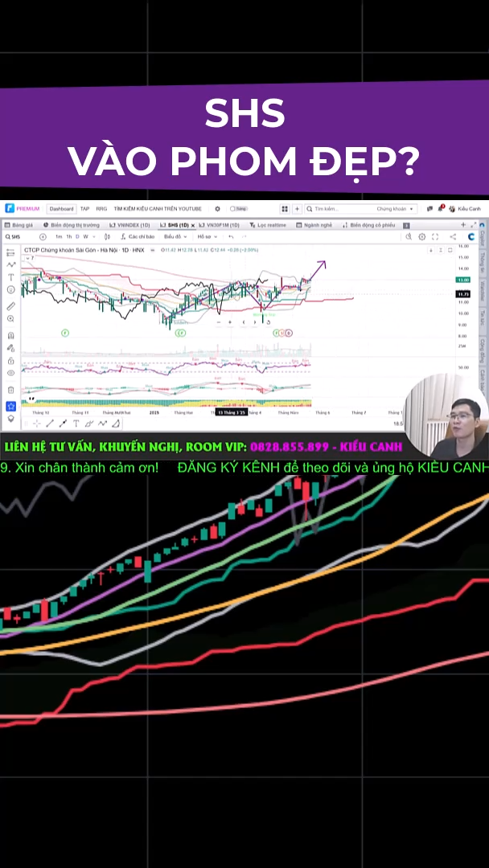The height and width of the screenshot is (868, 489).
Task: Open the TAP menu item
Action: coord(84,209)
